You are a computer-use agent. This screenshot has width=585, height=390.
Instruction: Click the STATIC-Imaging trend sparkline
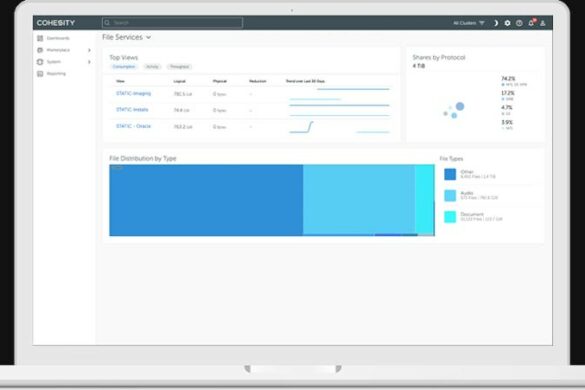(339, 94)
